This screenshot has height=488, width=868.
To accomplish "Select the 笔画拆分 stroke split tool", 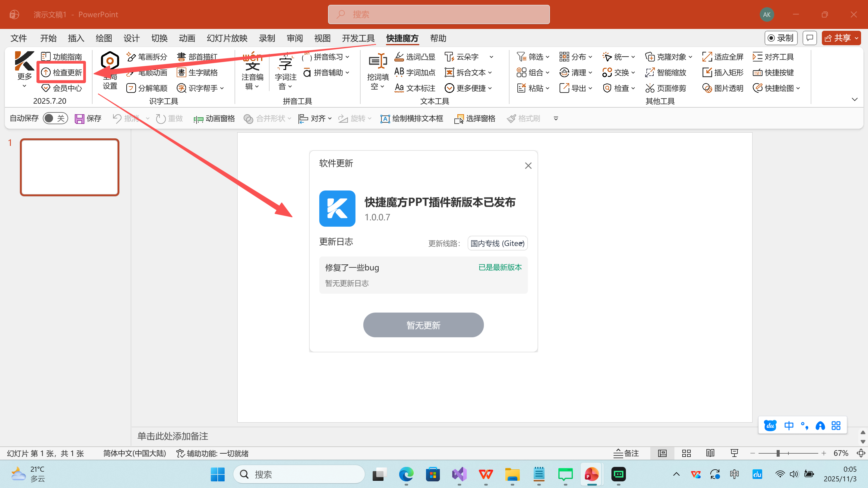I will 147,57.
